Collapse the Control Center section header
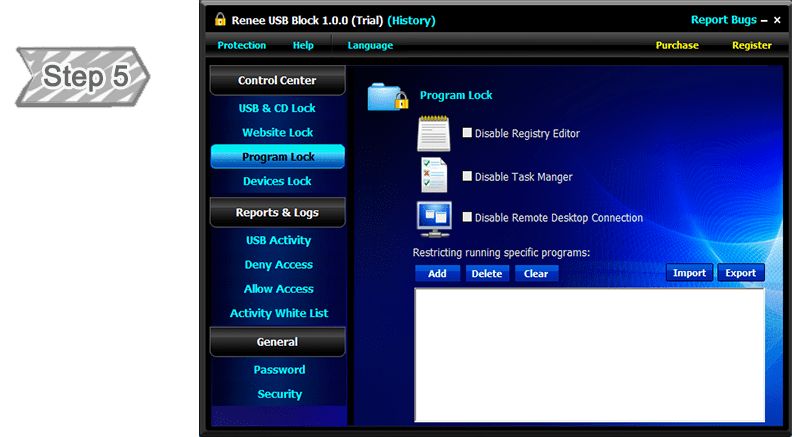Viewport: 805px width, 437px height. coord(277,80)
